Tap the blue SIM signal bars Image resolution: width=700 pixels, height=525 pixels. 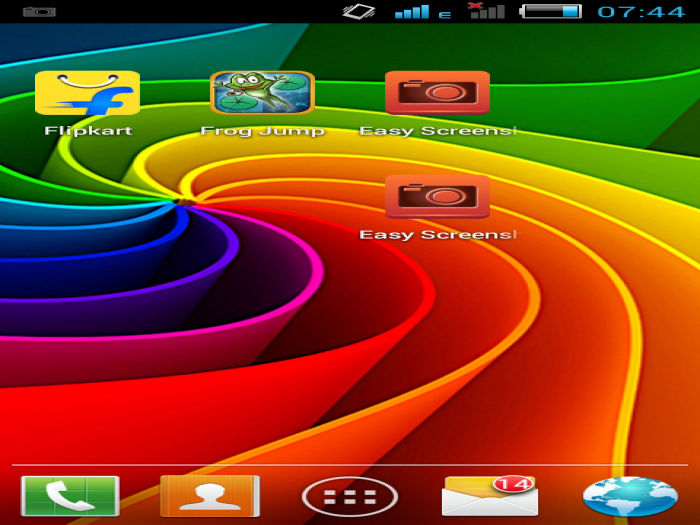[412, 12]
